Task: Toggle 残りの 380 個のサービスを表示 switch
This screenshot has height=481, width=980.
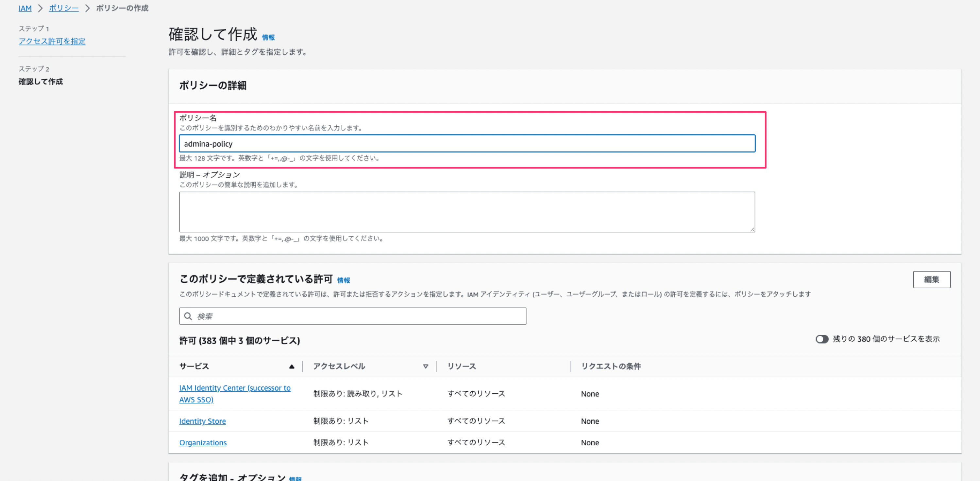Action: click(822, 339)
